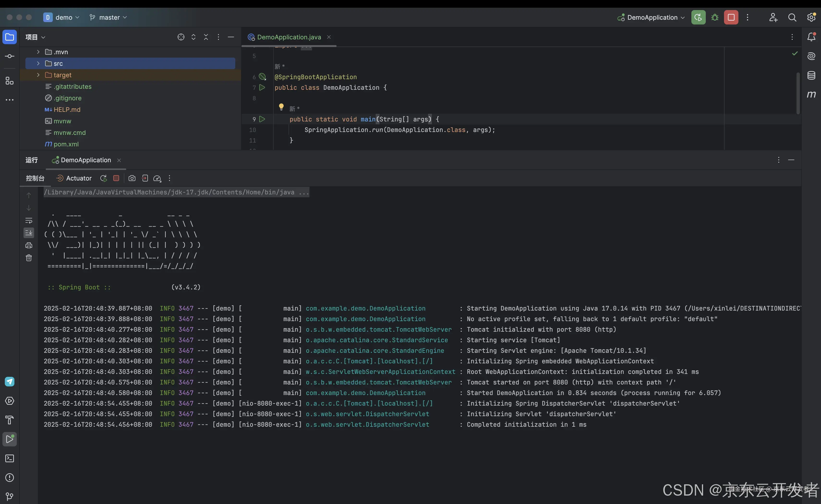Open AI Assistant spiral icon
Viewport: 821px width, 504px height.
811,56
